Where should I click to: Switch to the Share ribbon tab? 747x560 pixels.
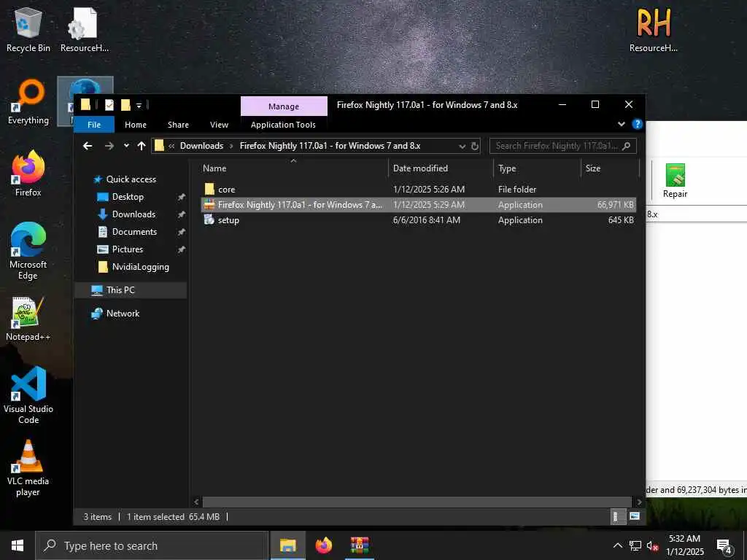click(x=178, y=124)
